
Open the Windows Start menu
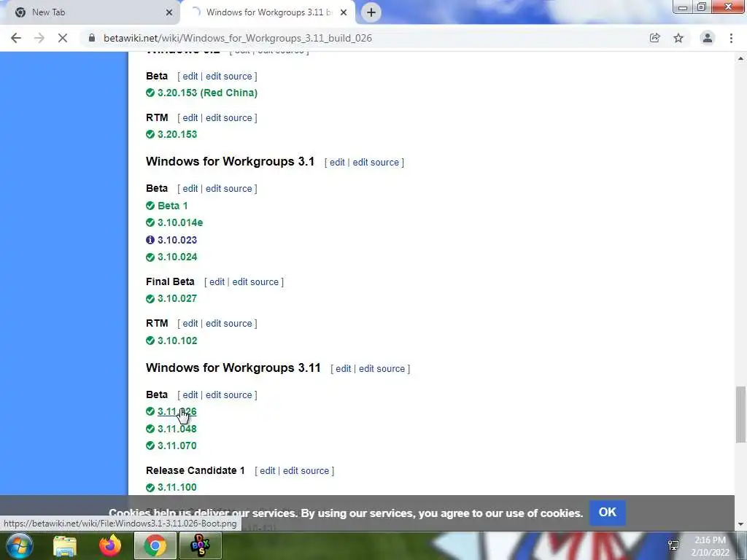click(19, 545)
